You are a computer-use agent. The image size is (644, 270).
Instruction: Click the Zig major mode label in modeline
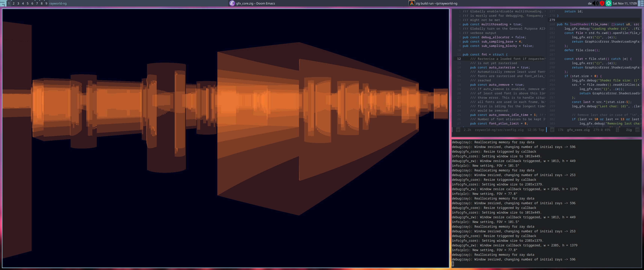pos(629,130)
